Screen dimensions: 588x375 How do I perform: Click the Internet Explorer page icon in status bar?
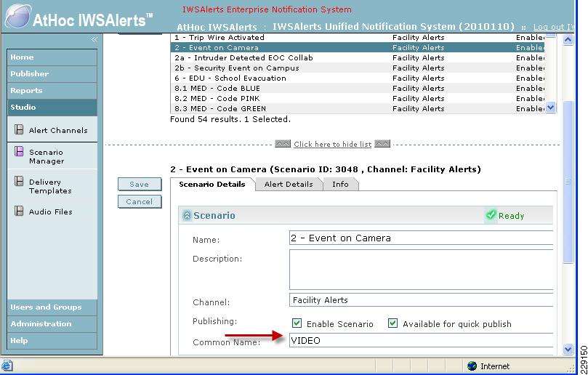(x=7, y=366)
